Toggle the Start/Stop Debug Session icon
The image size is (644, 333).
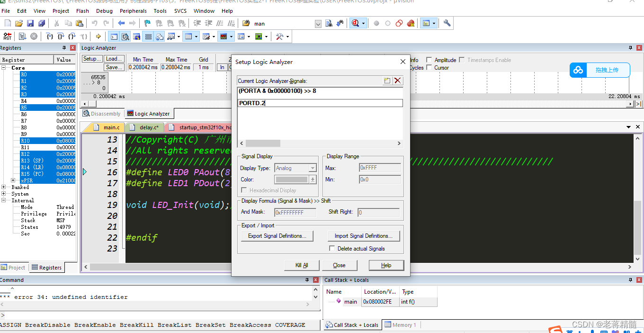(356, 23)
